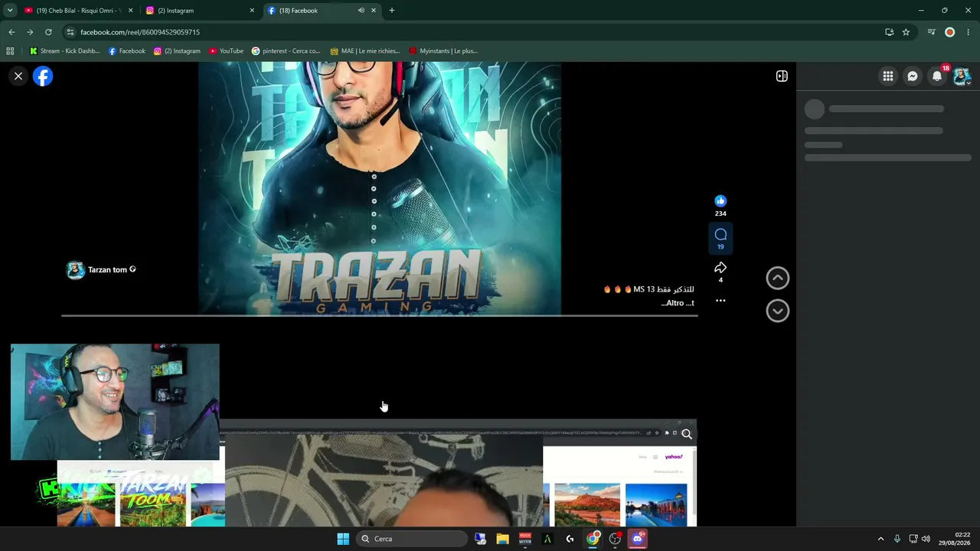
Task: Open the Chrome profile avatar
Action: pos(950,32)
